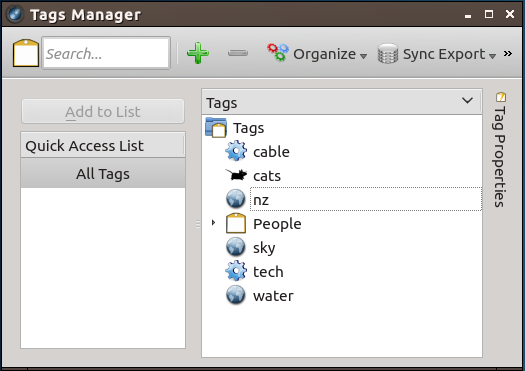Screen dimensions: 525x371
Task: Click the grey minus delete tag icon
Action: 238,53
